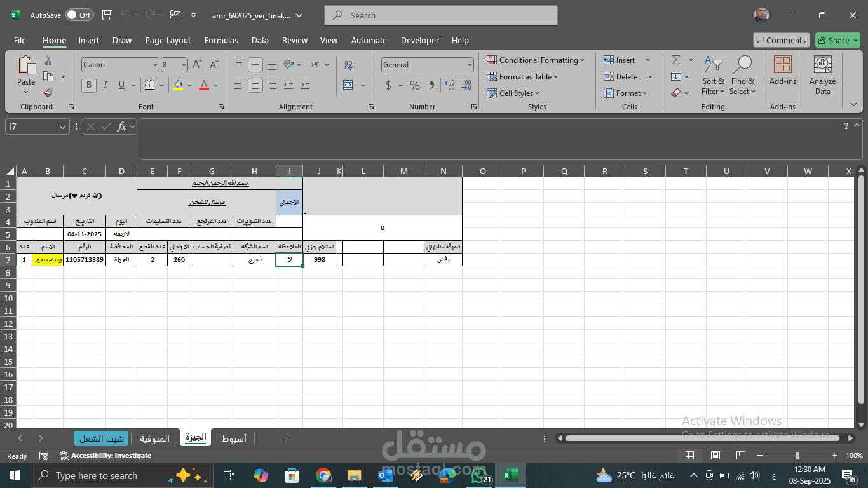The height and width of the screenshot is (488, 868).
Task: Toggle Italic formatting
Action: [105, 85]
